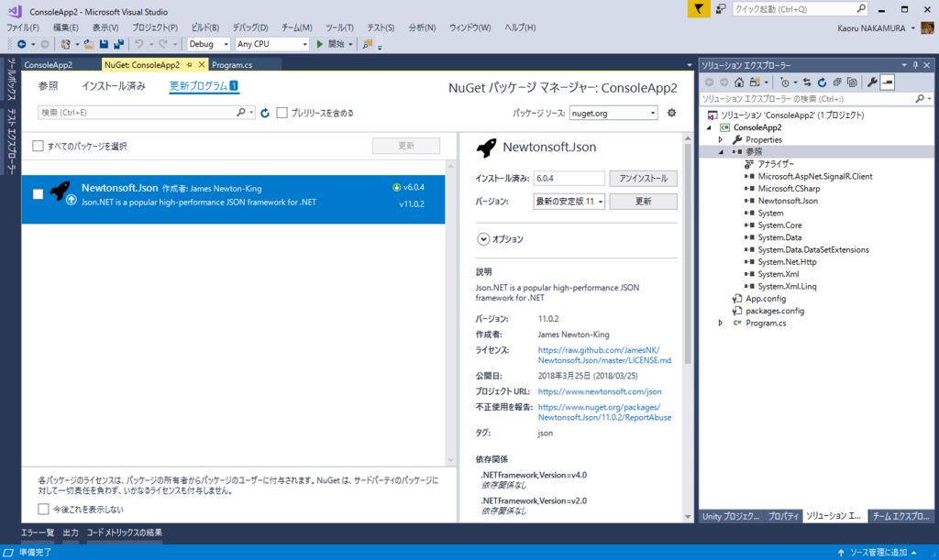Click Sync with Active Document icon
Viewport: 939px width, 560px height.
(x=807, y=82)
